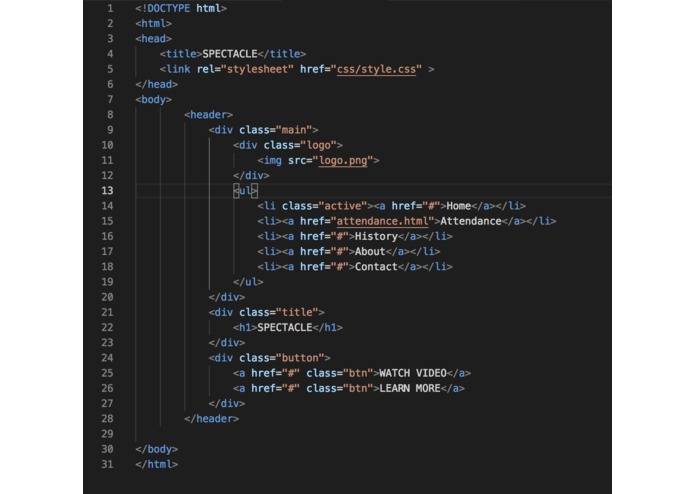Click line number 13 in the gutter
The image size is (695, 494).
pos(107,191)
